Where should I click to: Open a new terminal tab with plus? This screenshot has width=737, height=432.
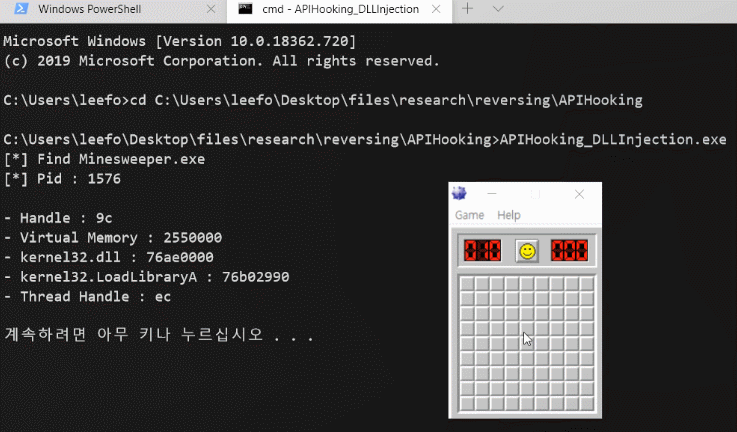[467, 8]
